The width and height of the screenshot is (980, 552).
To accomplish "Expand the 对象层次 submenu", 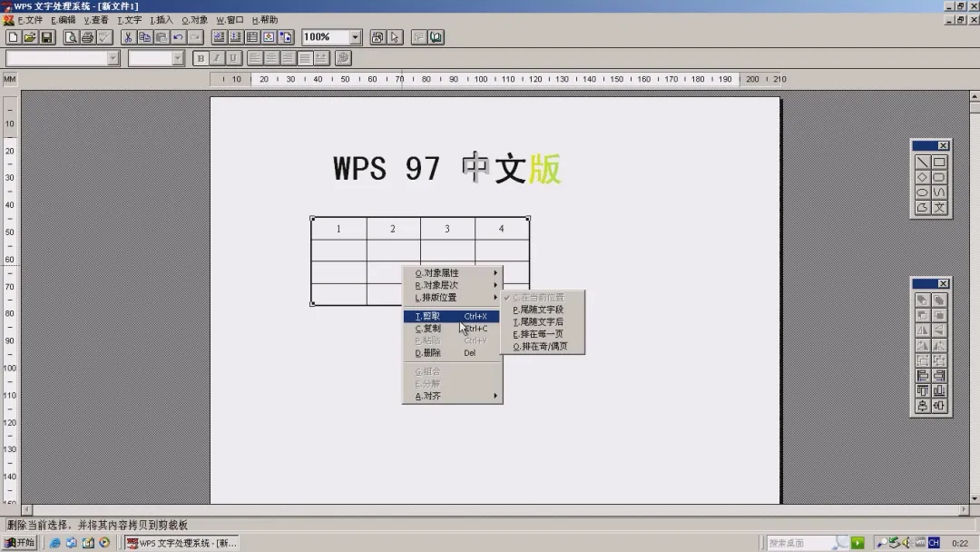I will pos(452,285).
